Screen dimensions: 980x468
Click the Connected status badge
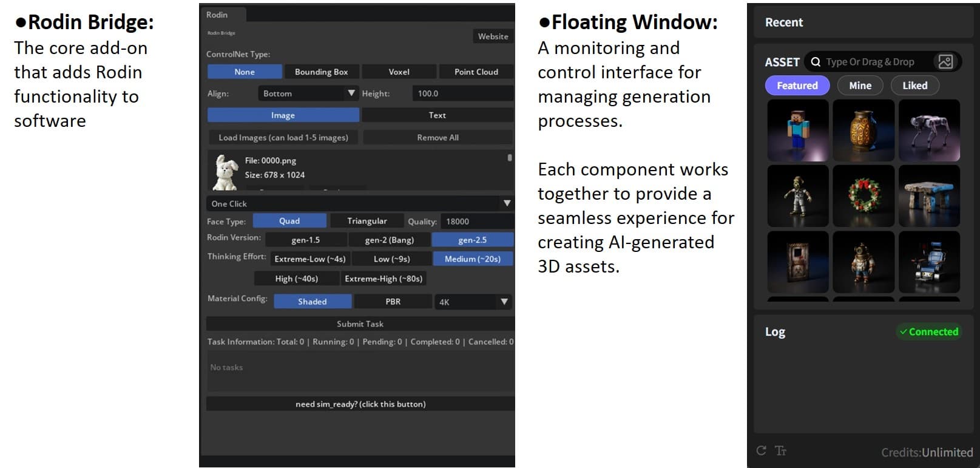(929, 331)
